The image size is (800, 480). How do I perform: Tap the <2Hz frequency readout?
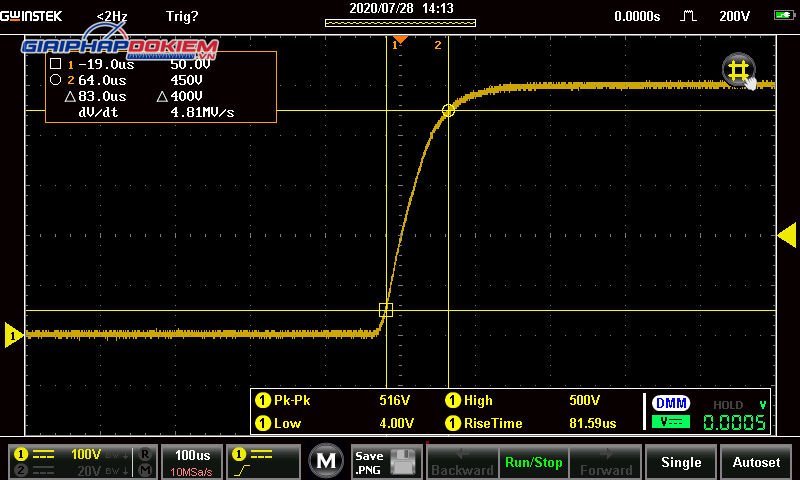click(112, 16)
